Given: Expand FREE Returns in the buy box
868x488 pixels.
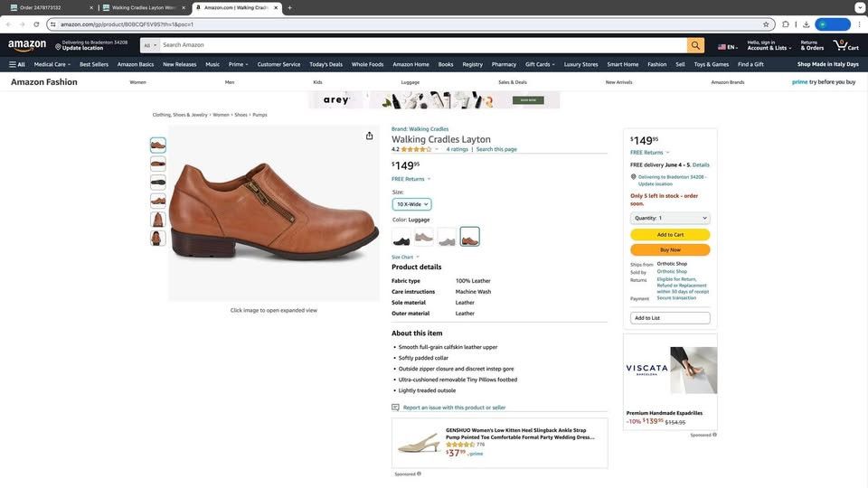Looking at the screenshot, I should [649, 152].
